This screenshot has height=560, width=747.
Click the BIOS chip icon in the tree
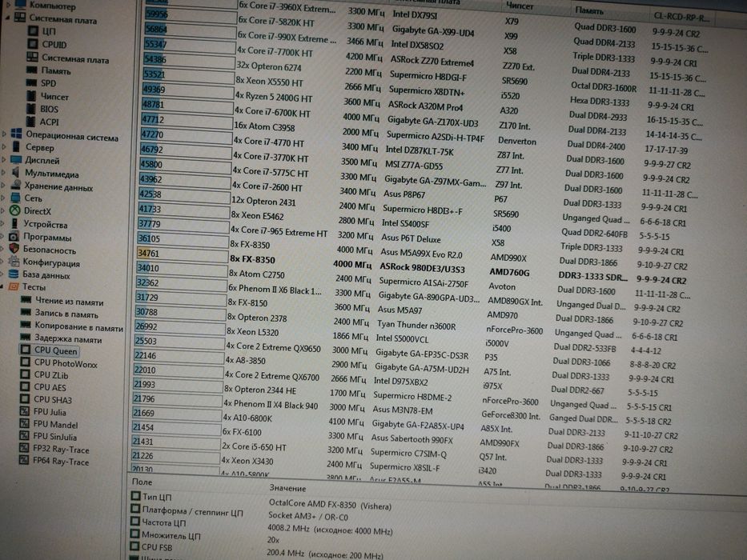point(31,109)
